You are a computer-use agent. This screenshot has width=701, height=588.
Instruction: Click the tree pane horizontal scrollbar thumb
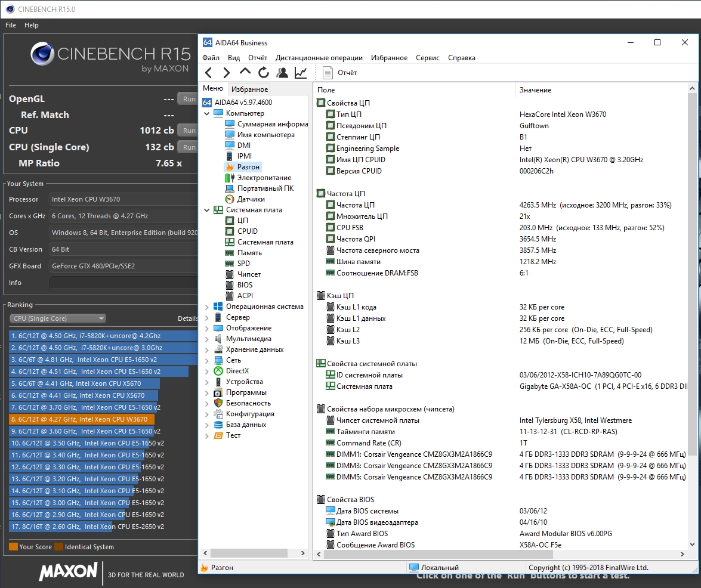pos(249,553)
